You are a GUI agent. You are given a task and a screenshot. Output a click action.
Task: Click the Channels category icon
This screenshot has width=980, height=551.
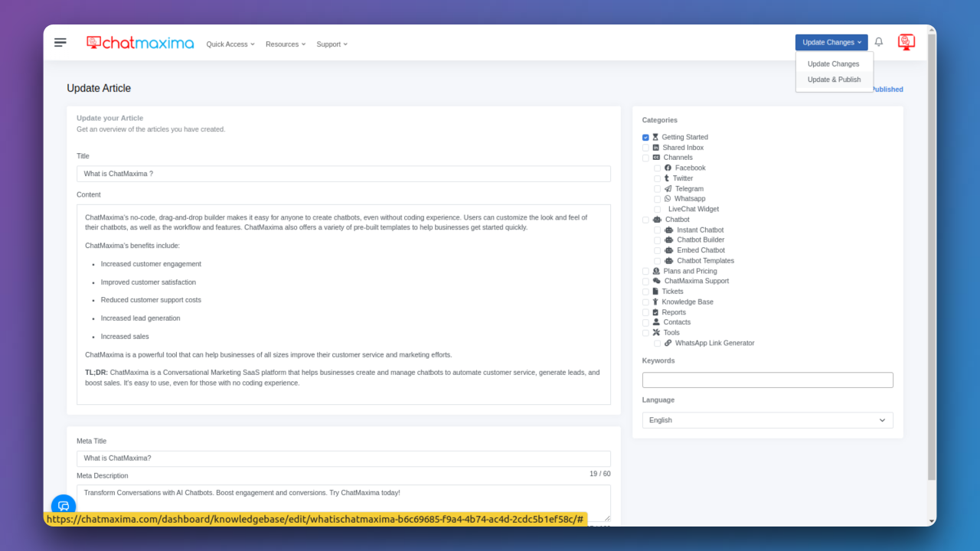point(656,158)
